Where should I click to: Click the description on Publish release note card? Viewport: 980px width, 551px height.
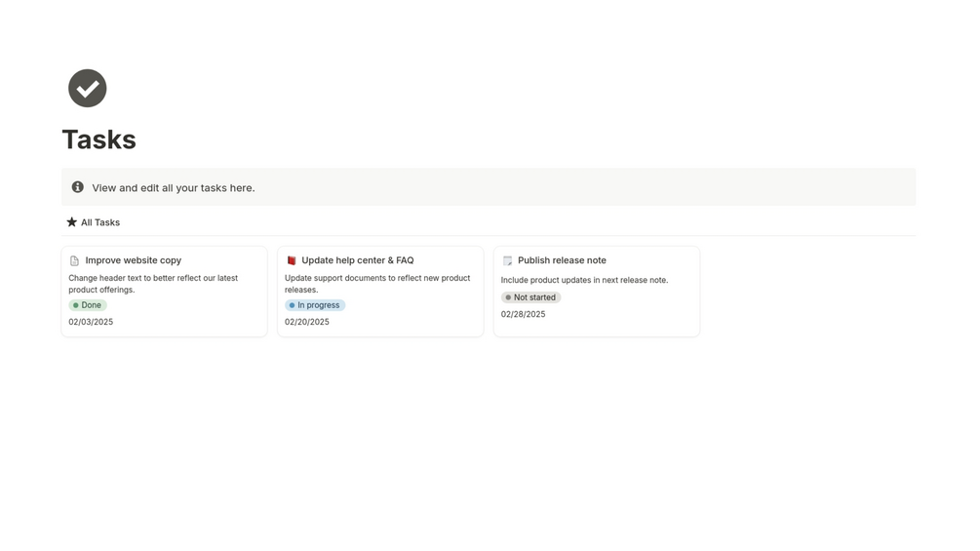click(584, 280)
